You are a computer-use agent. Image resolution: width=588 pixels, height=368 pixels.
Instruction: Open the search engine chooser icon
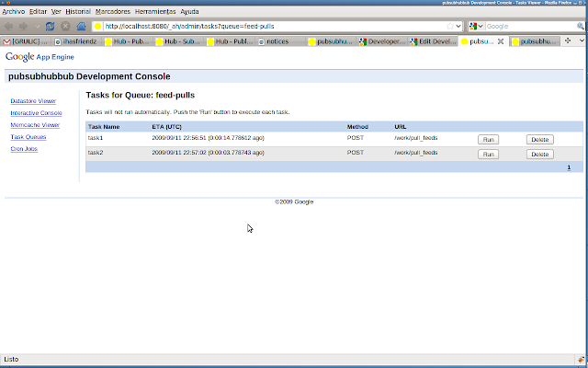point(476,27)
